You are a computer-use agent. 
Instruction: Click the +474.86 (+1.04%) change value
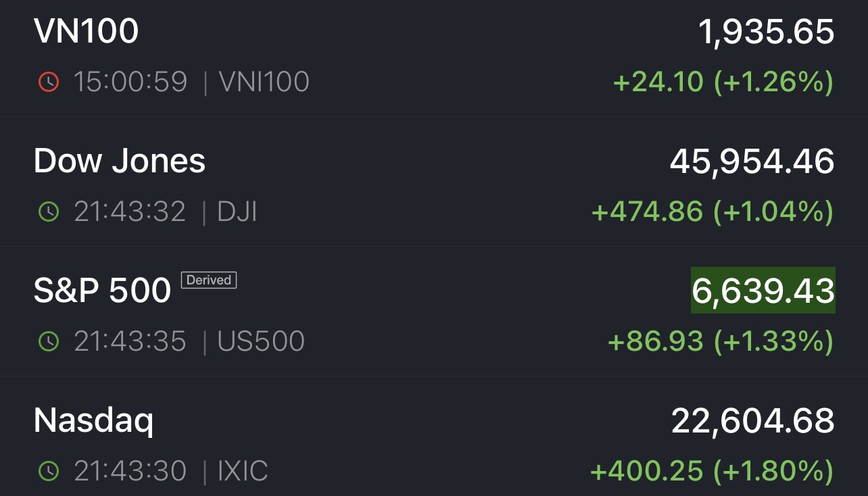point(712,212)
